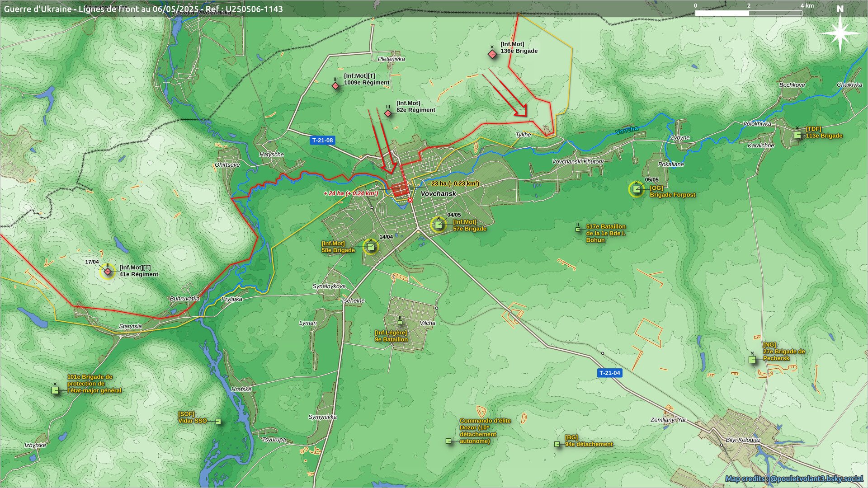Screen dimensions: 868x488
Task: Click the Vovchanski Khutory label
Action: point(578,162)
